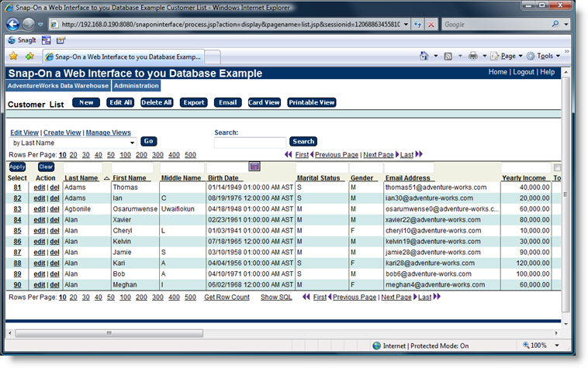588x368 pixels.
Task: Click the bottom First page double-arrow icon
Action: 306,297
